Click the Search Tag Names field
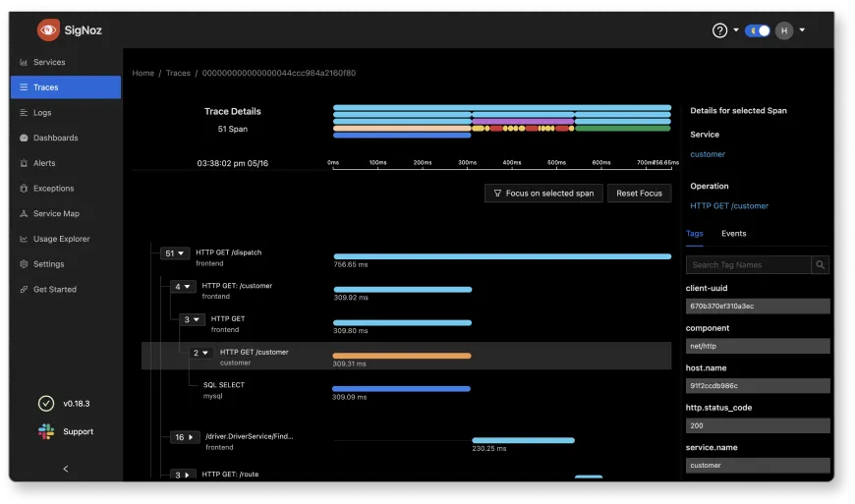 tap(748, 265)
